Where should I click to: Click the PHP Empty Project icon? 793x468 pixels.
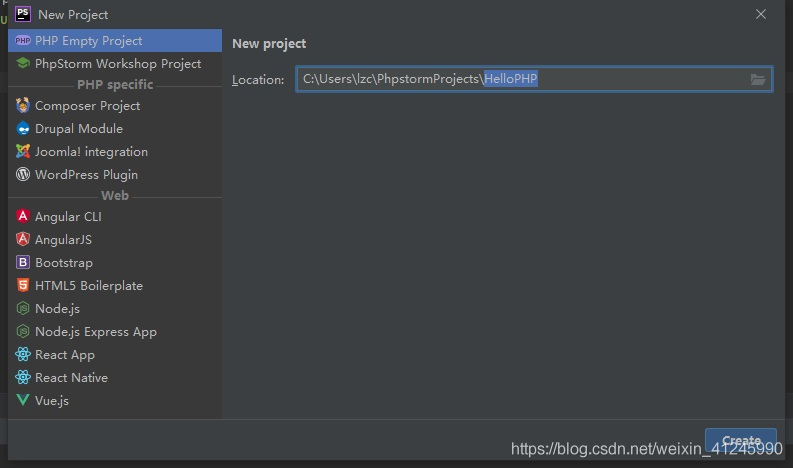pyautogui.click(x=23, y=41)
